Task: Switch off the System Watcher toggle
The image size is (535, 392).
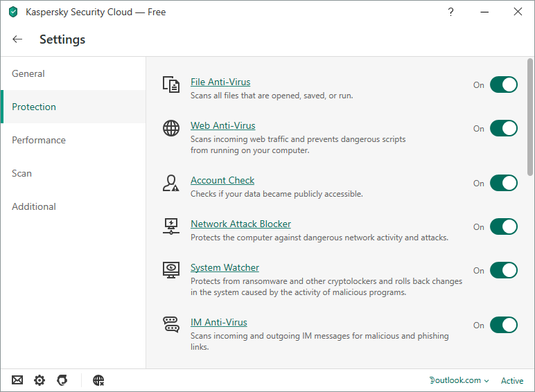Action: (504, 270)
